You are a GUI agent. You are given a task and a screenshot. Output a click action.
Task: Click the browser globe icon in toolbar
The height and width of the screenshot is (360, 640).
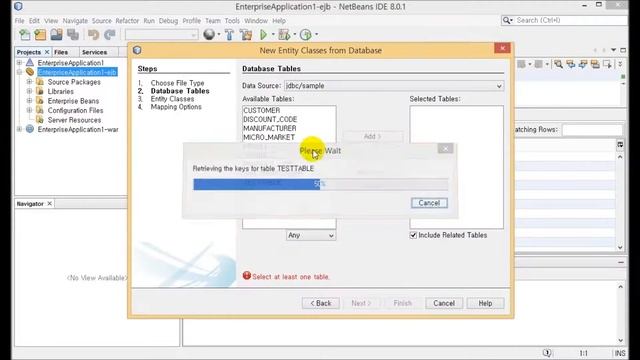pyautogui.click(x=209, y=35)
